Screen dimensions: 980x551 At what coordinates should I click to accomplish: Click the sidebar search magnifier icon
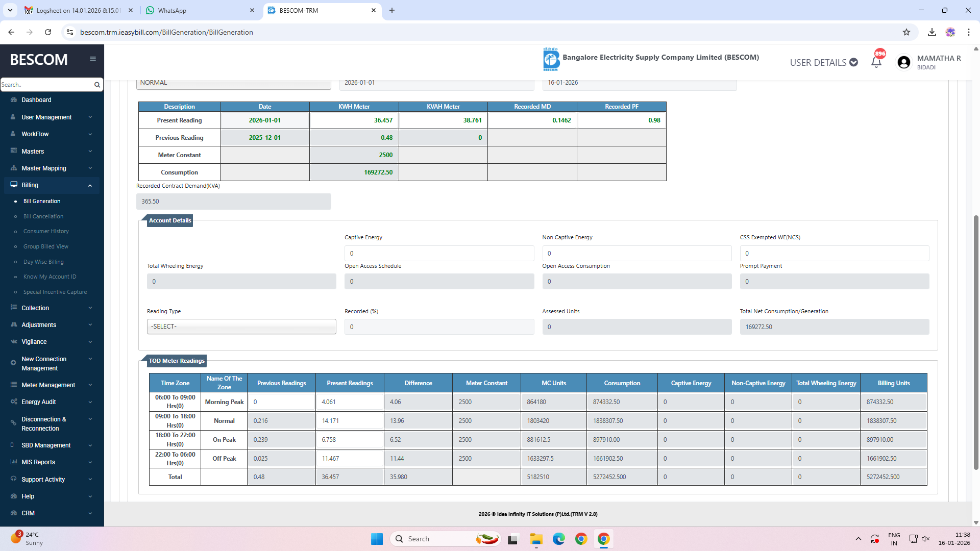[97, 85]
